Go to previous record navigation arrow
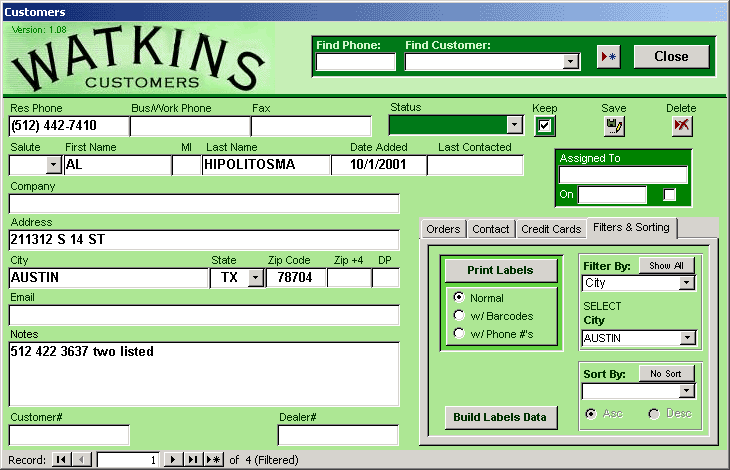The height and width of the screenshot is (470, 730). [81, 460]
